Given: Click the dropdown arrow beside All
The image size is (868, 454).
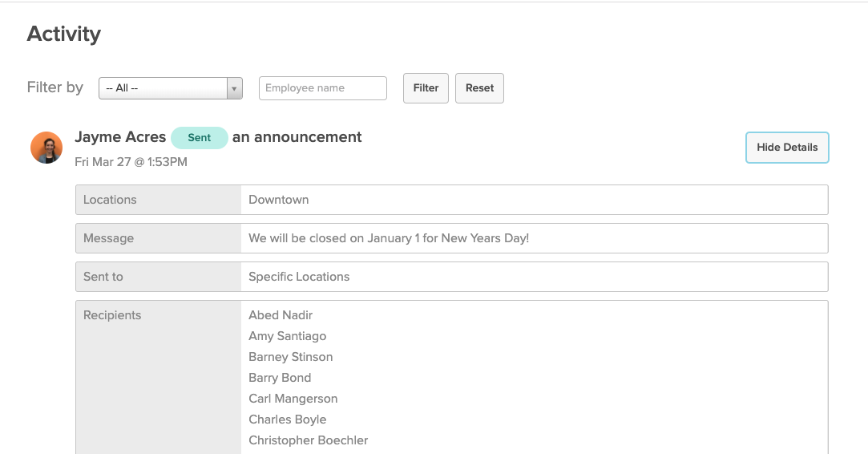Looking at the screenshot, I should coord(235,88).
